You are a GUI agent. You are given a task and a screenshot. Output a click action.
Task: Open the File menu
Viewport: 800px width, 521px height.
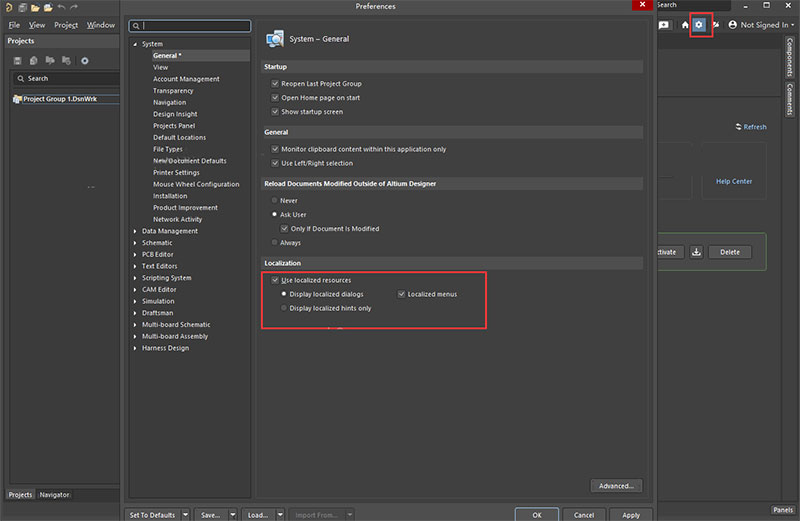pos(14,25)
